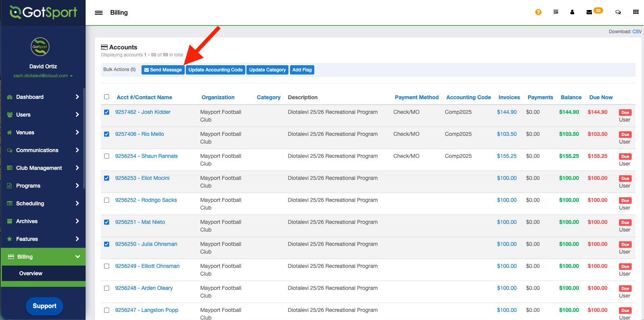Open the QR code icon in header
This screenshot has width=644, height=320.
tap(556, 12)
